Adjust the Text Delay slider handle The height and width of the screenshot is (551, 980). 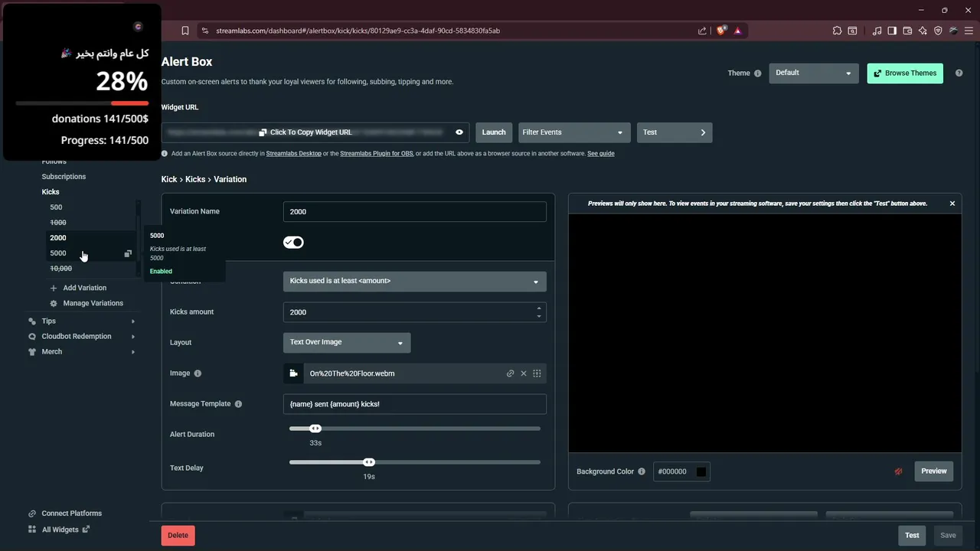point(369,462)
